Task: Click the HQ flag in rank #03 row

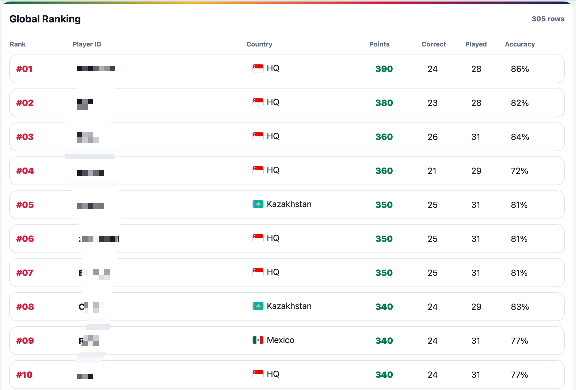Action: point(258,136)
